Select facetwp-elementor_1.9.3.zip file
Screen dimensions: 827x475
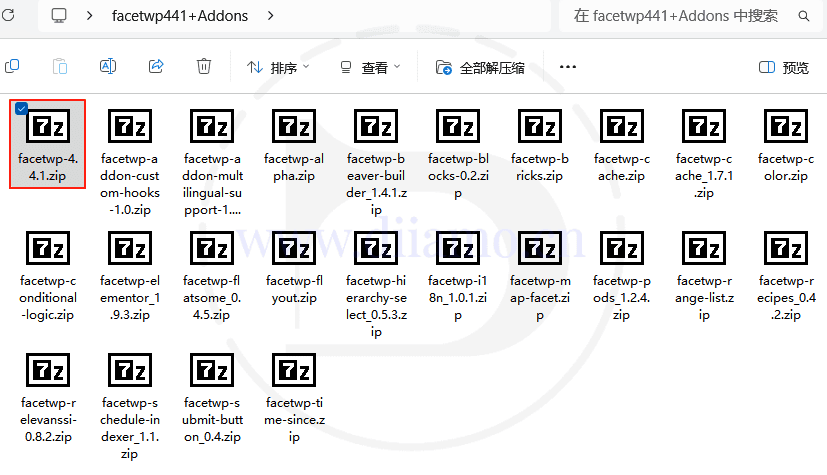[129, 250]
